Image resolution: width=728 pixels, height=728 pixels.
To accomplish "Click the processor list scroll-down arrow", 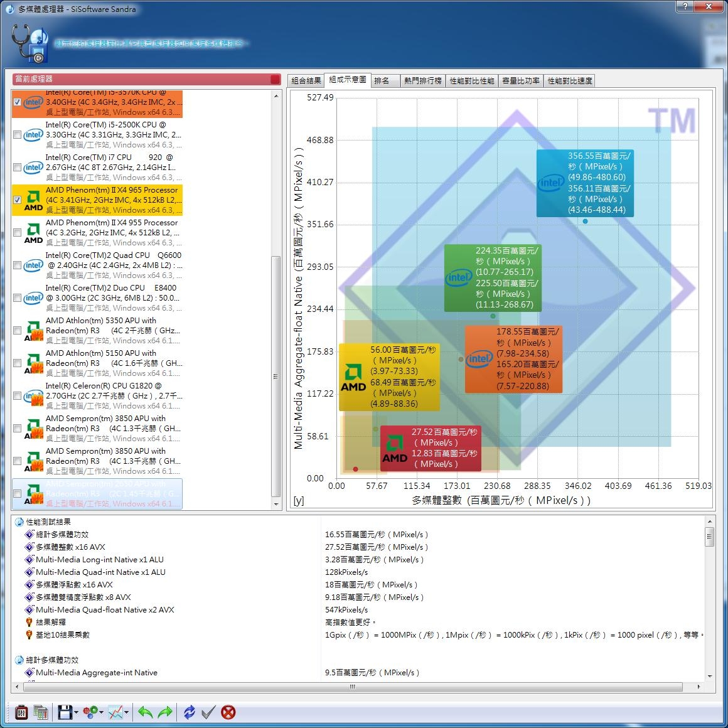I will pyautogui.click(x=276, y=504).
